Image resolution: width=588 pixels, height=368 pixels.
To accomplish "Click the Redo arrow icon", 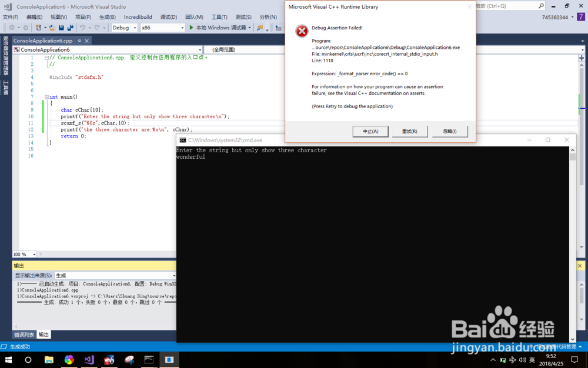I will point(97,28).
